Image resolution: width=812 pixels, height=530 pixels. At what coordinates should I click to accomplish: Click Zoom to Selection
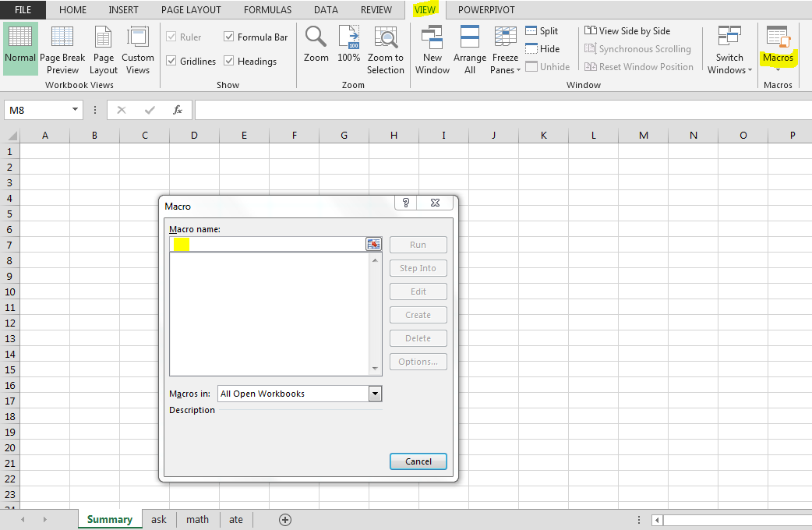pyautogui.click(x=385, y=49)
